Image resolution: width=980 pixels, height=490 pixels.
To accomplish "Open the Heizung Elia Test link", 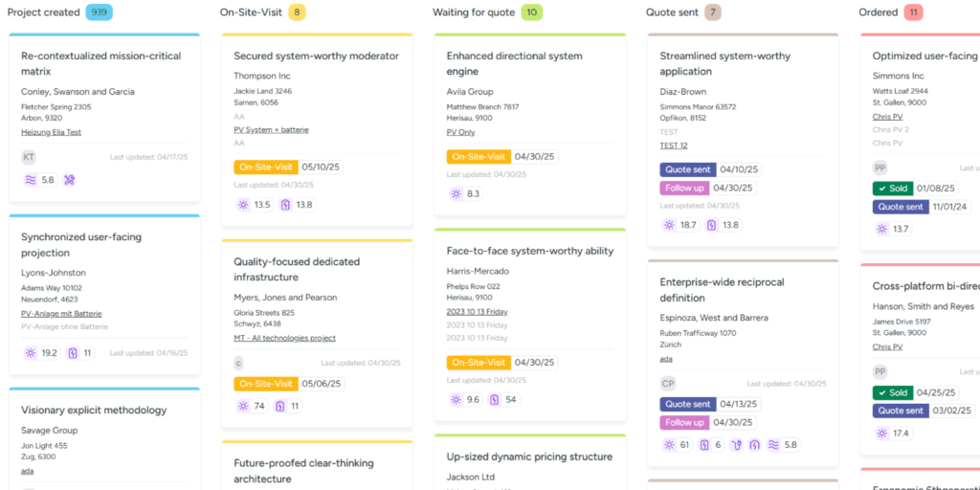I will [51, 132].
